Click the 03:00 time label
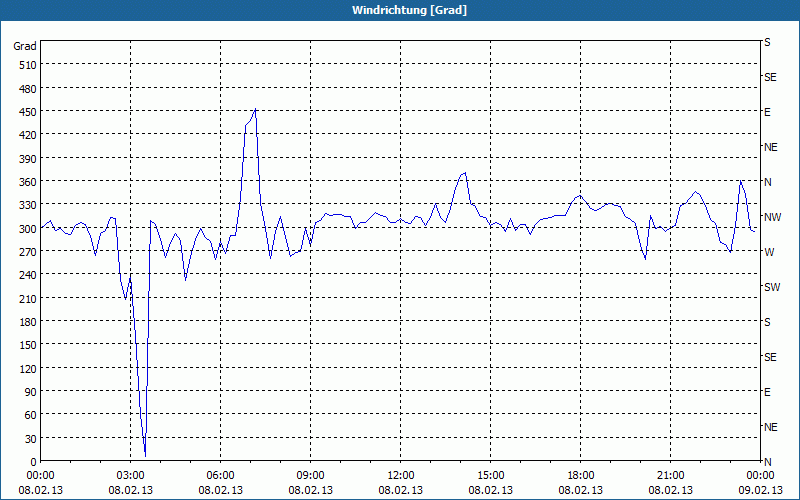The height and width of the screenshot is (500, 800). point(131,476)
